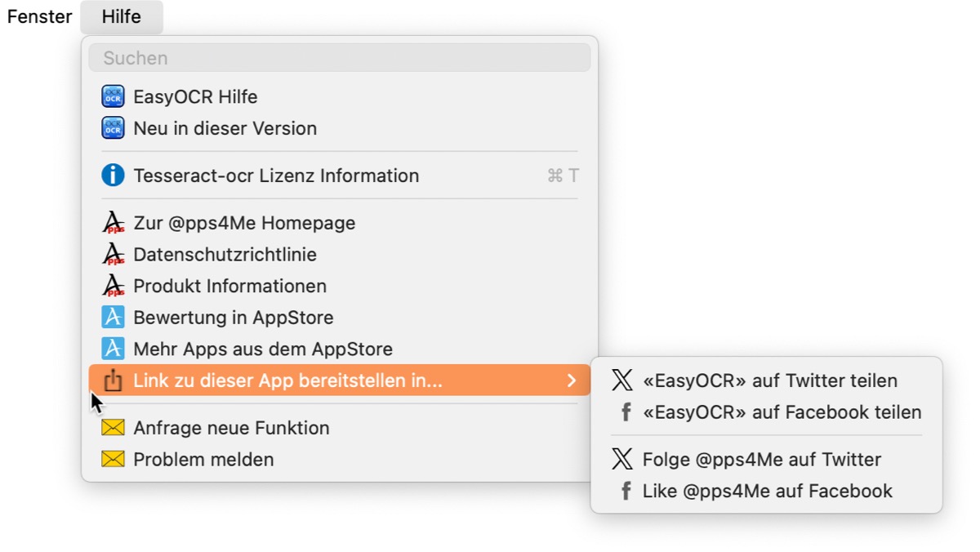Click the App Store icon beside Mehr Apps
The image size is (980, 552).
click(113, 349)
